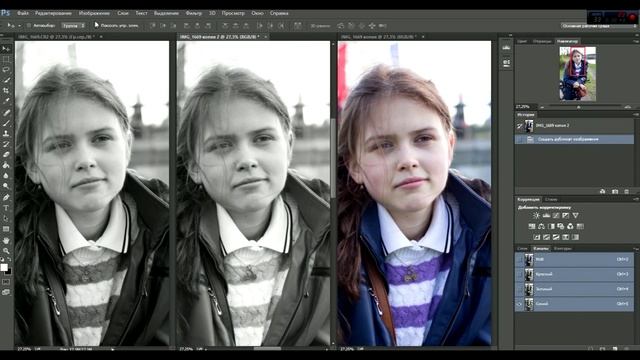Select the Crop tool
Image resolution: width=640 pixels, height=360 pixels.
pyautogui.click(x=6, y=91)
